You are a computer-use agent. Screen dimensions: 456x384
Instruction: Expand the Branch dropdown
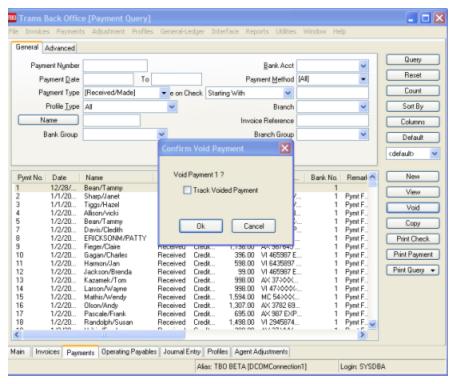[363, 107]
